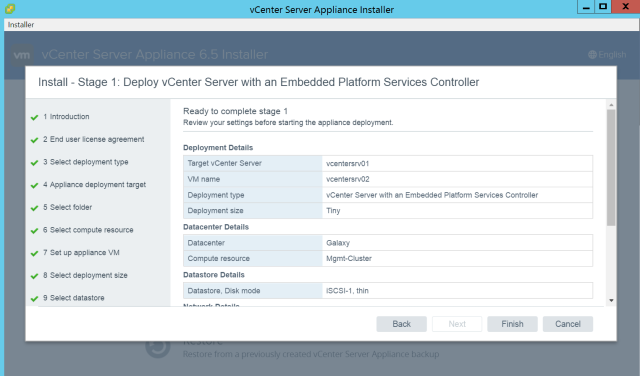Click the Compute resource value Mgmt-Cluster
640x376 pixels.
(349, 258)
